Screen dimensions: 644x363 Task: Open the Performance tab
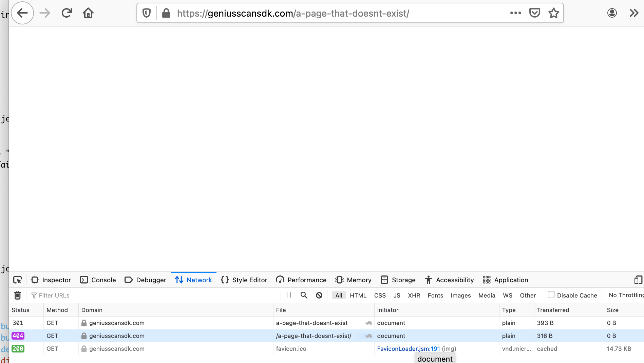pyautogui.click(x=301, y=280)
